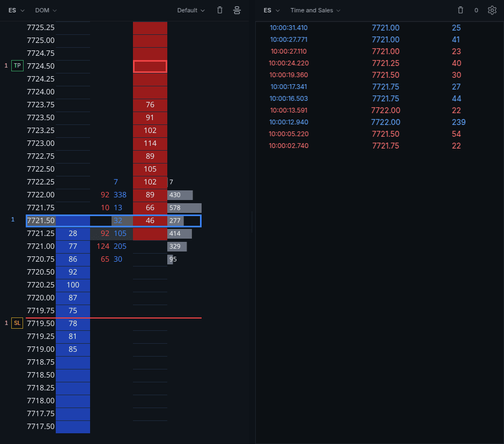The height and width of the screenshot is (444, 504).
Task: Click the Time and Sales counter 0
Action: [476, 10]
